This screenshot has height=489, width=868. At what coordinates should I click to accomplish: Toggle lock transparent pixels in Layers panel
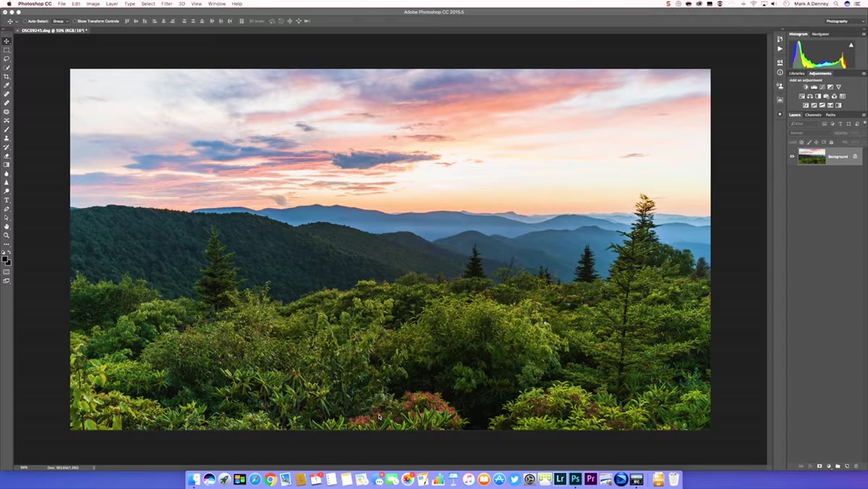[801, 142]
